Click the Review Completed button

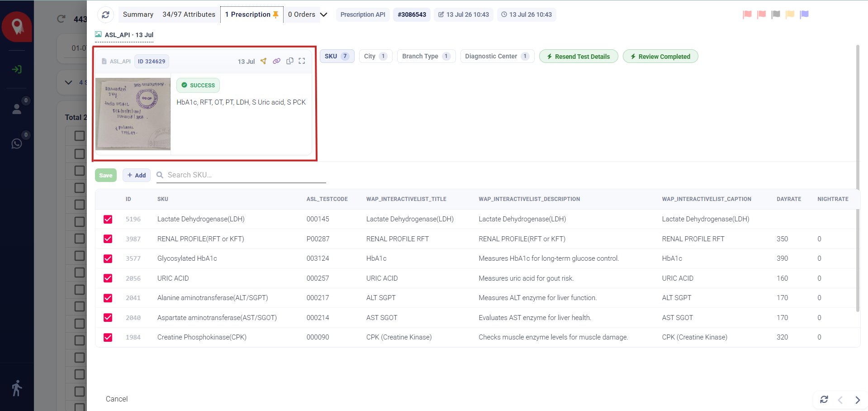click(660, 57)
